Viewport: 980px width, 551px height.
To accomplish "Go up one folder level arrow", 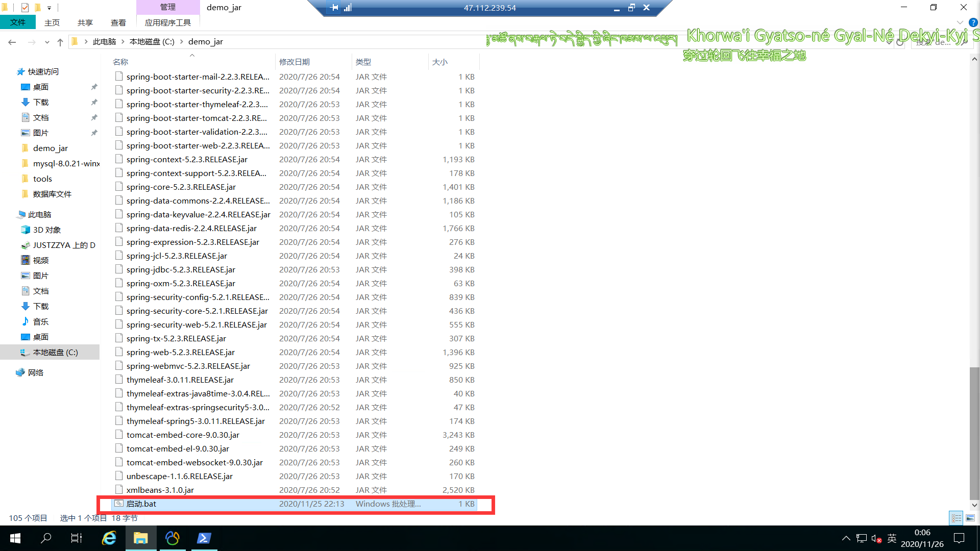I will click(60, 42).
